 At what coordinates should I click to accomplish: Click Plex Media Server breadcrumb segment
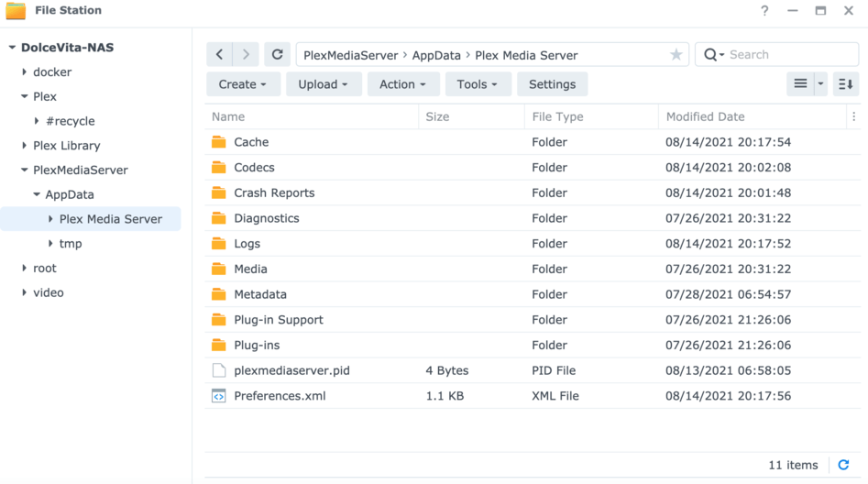point(526,55)
